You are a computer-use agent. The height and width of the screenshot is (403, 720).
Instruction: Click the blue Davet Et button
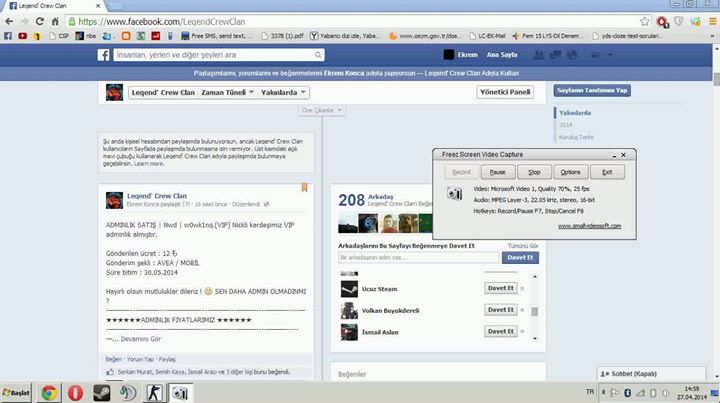coord(520,257)
